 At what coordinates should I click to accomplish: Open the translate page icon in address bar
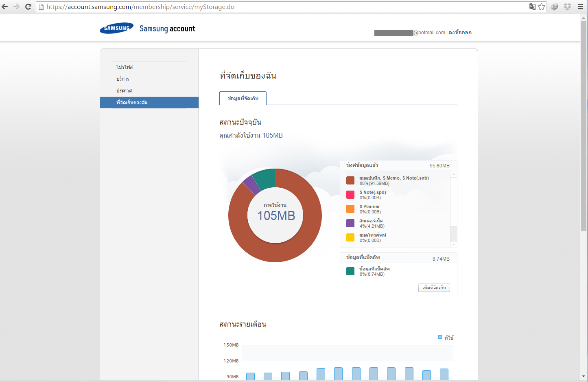pos(532,7)
